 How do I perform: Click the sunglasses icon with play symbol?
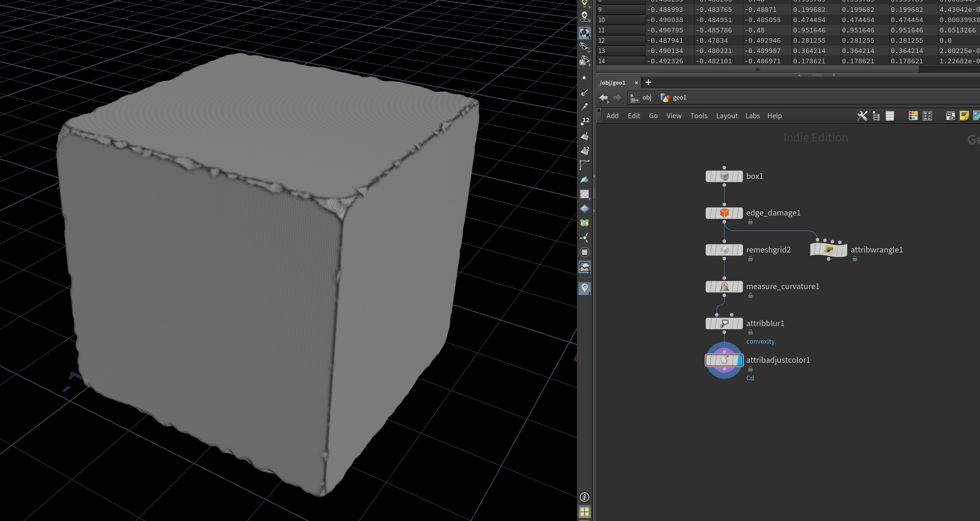point(584,61)
